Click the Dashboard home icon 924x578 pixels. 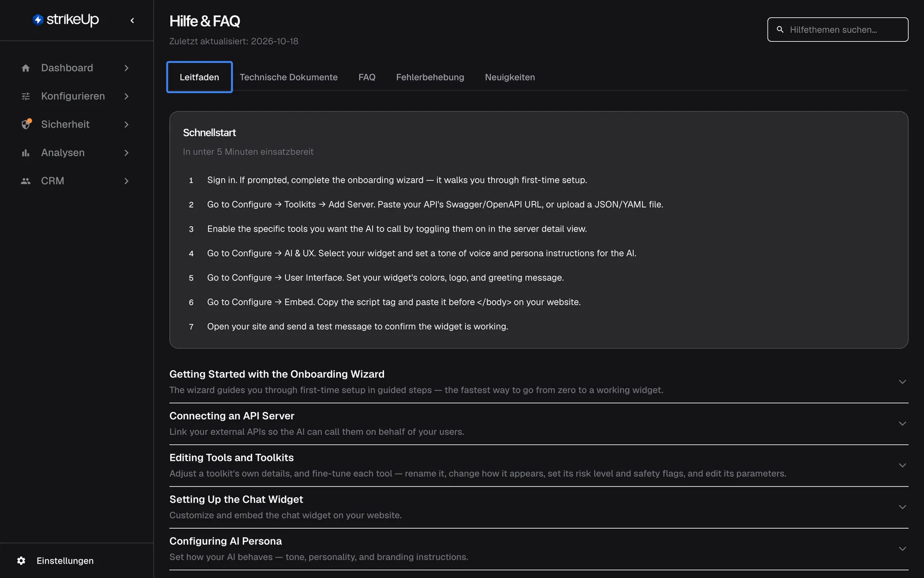tap(26, 68)
